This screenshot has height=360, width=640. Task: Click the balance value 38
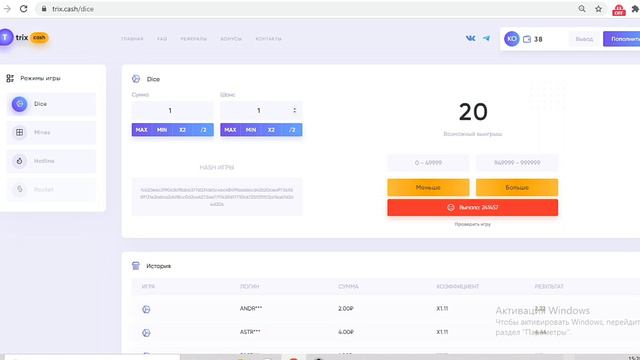[538, 39]
